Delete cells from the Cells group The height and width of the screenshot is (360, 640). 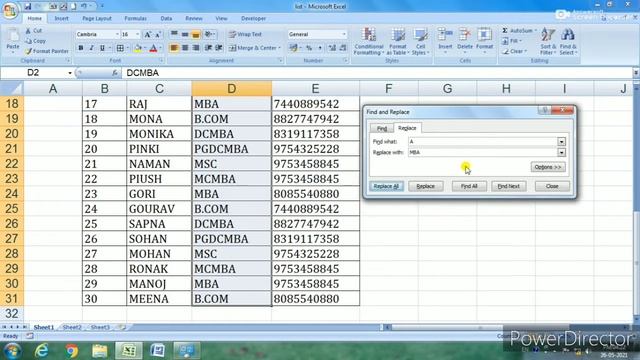465,40
